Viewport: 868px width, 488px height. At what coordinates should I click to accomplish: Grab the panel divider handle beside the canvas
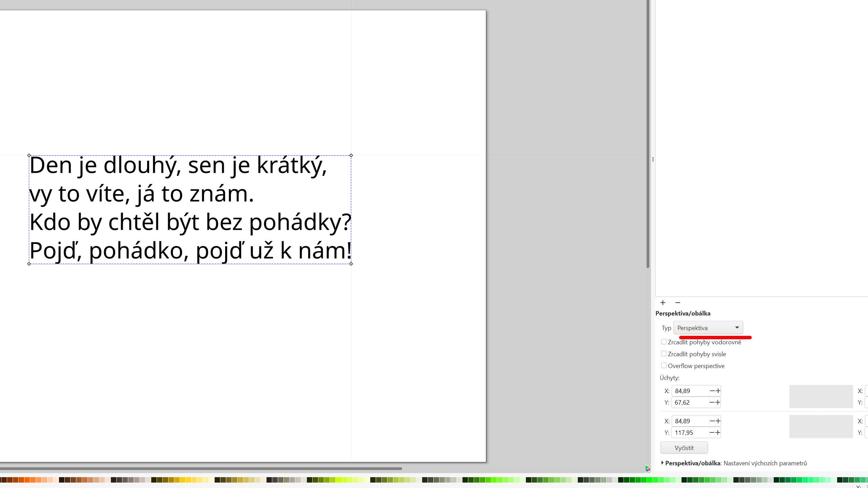653,159
